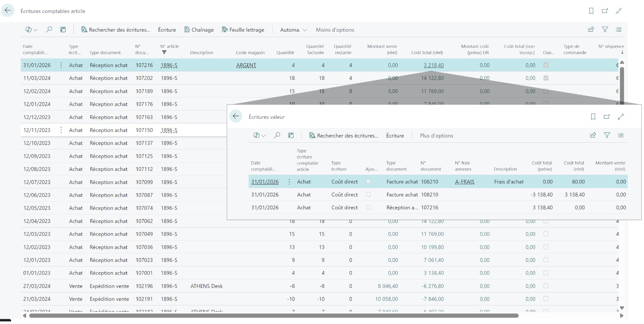The image size is (644, 324).
Task: Expand the Automa. dropdown menu
Action: tap(293, 30)
